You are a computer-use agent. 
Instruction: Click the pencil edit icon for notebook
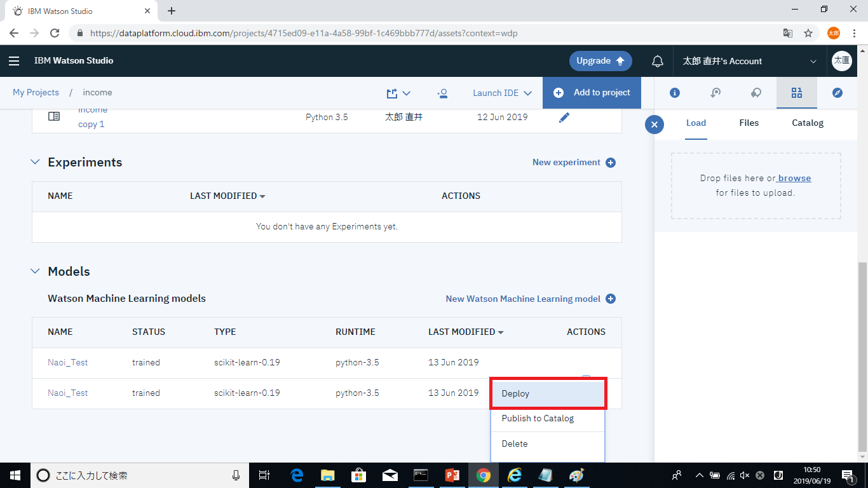click(x=564, y=118)
